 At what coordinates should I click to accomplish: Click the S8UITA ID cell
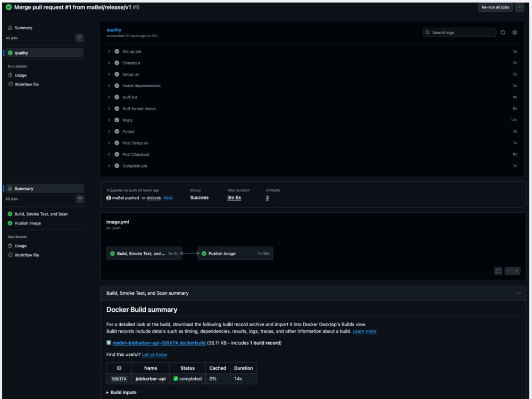click(x=119, y=379)
